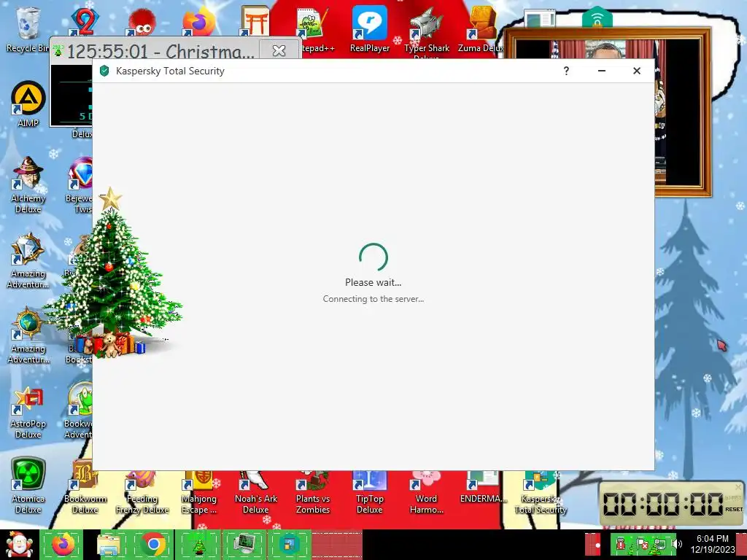Open Google Chrome from the taskbar
The image size is (747, 560).
coord(153,544)
